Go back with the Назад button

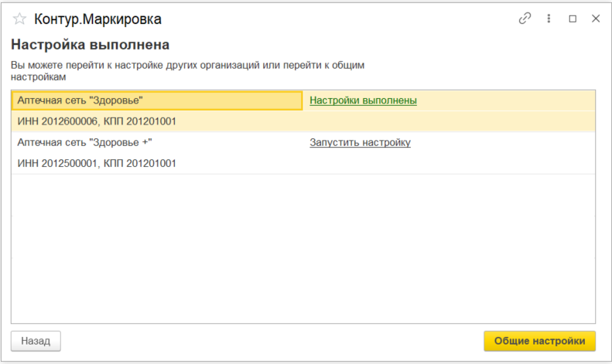point(36,341)
